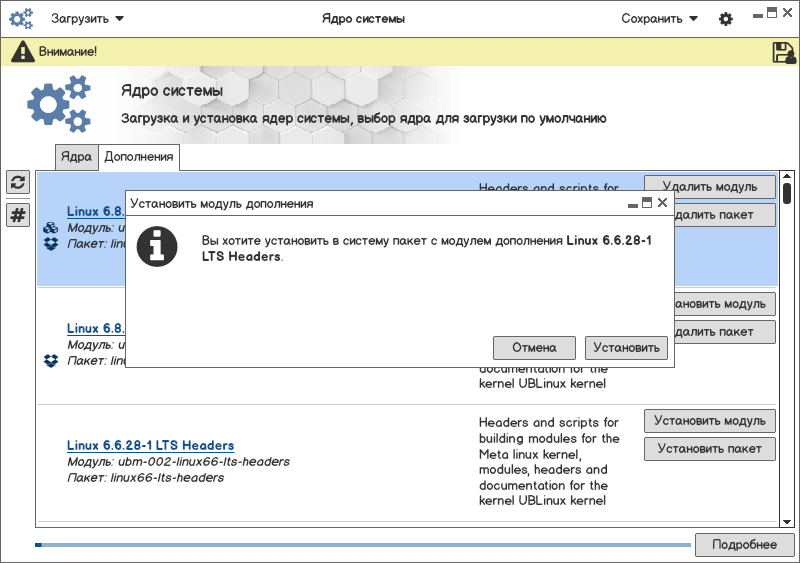Minimize the install module dialog
The width and height of the screenshot is (800, 563).
click(x=633, y=205)
